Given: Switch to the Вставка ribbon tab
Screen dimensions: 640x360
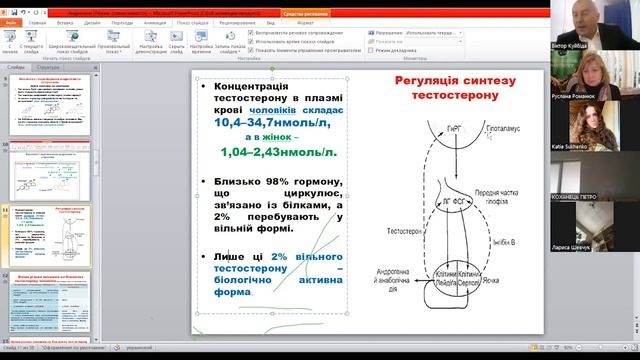Looking at the screenshot, I should 65,23.
